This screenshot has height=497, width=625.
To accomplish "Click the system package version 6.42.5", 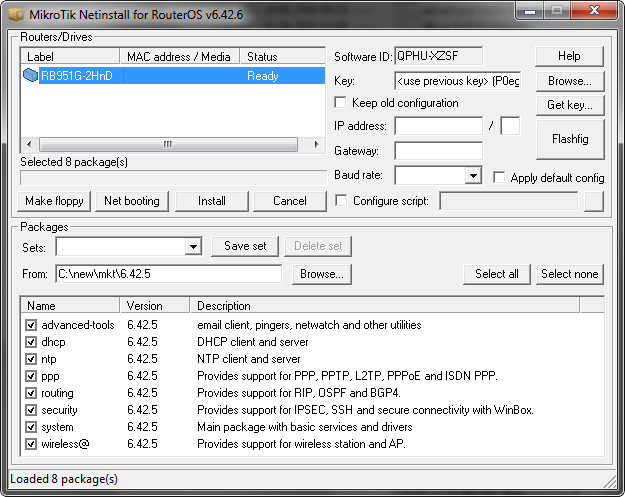I will (142, 427).
